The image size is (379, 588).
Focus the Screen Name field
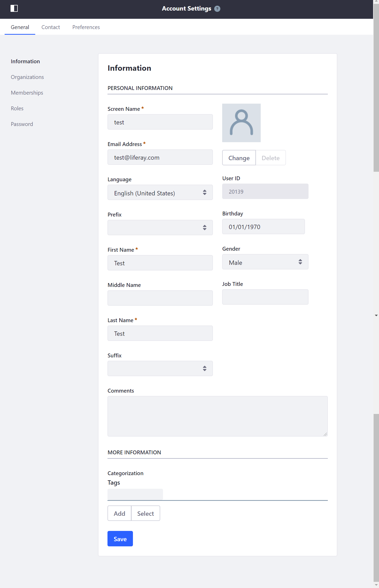160,122
